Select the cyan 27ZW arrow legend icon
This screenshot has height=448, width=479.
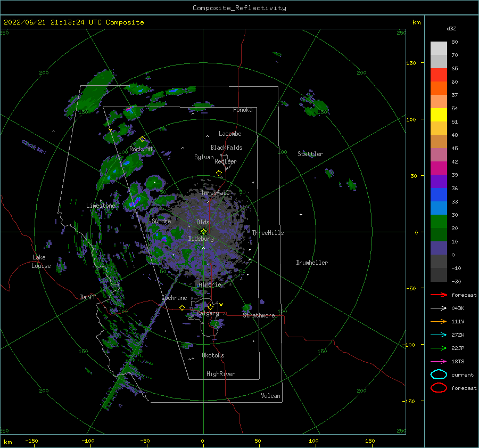[439, 335]
